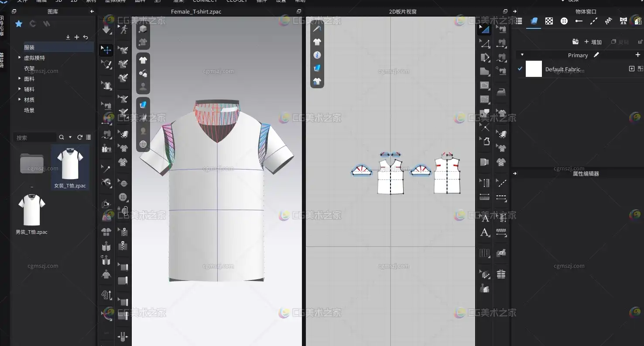
Task: Collapse the Primary fabric group arrow
Action: pos(522,55)
